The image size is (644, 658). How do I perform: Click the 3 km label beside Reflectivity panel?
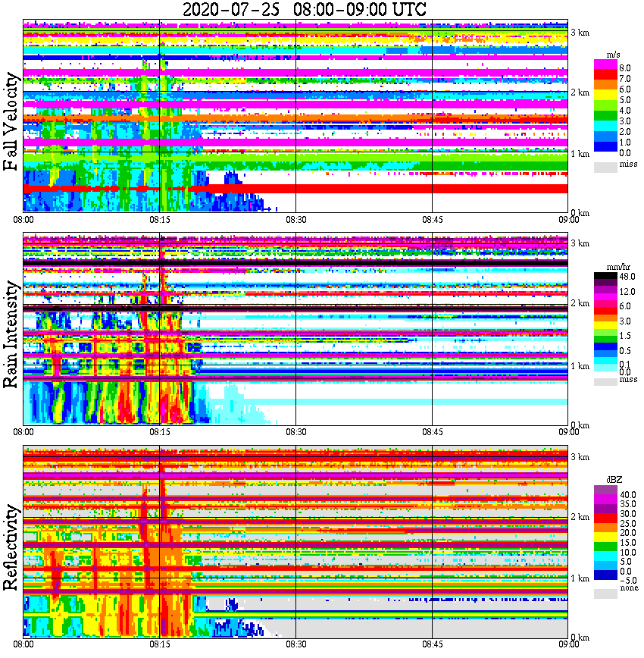click(x=580, y=457)
